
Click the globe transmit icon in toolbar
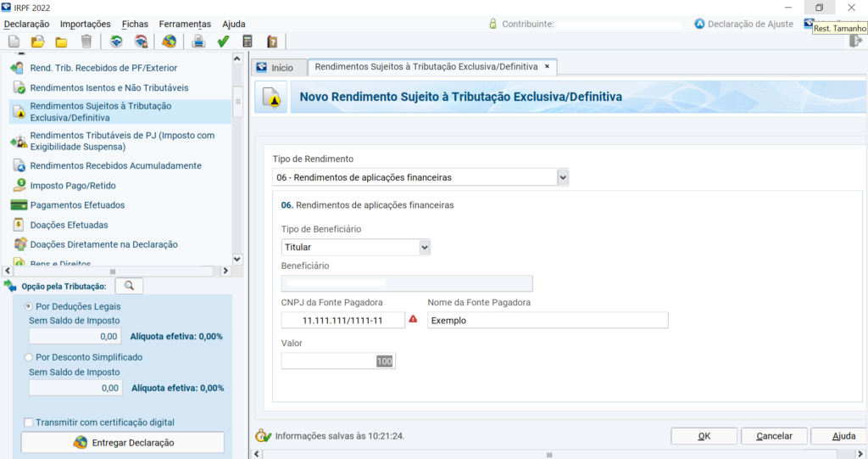point(169,42)
